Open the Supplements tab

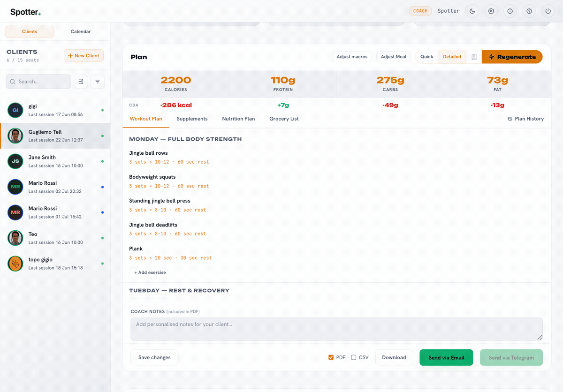192,119
